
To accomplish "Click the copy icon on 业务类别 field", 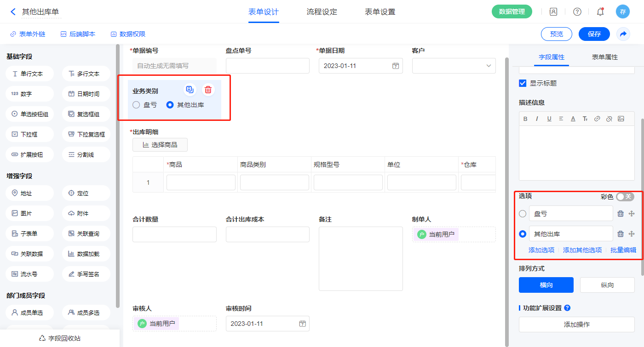I will pyautogui.click(x=190, y=90).
